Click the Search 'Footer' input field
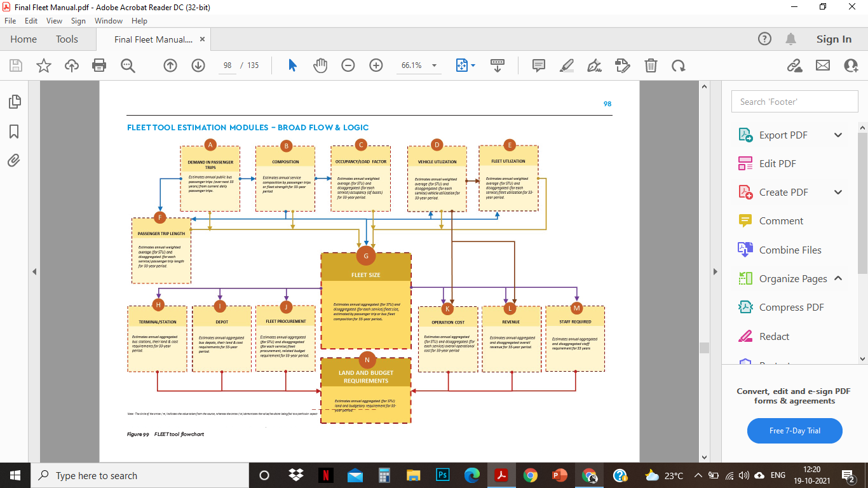Image resolution: width=868 pixels, height=488 pixels. point(789,102)
